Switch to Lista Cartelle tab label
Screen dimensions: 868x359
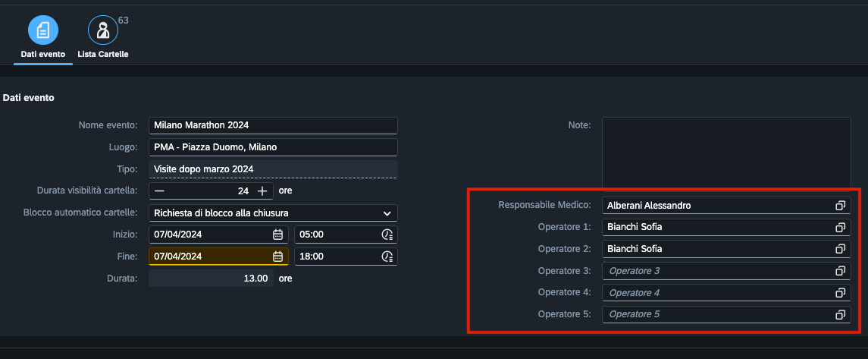point(103,55)
